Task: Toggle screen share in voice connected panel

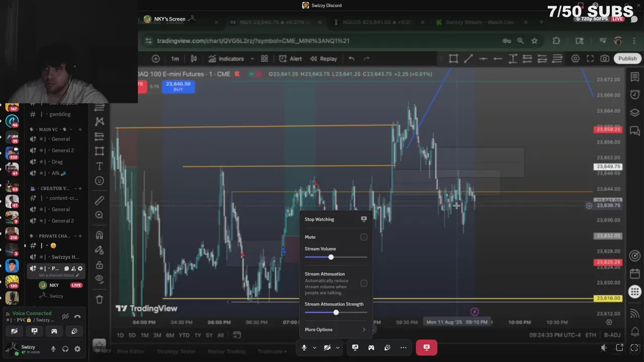Action: pyautogui.click(x=34, y=331)
